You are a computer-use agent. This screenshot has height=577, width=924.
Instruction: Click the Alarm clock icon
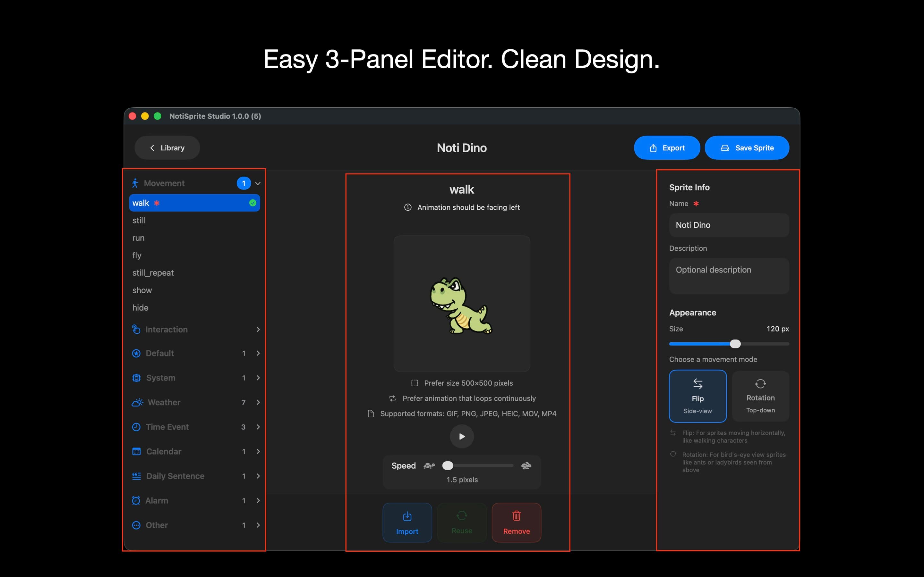click(x=137, y=500)
